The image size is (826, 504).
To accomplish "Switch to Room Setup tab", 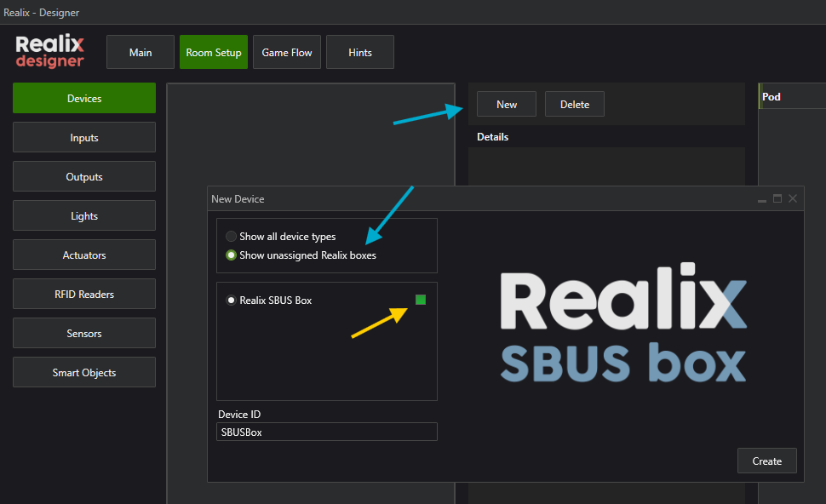I will coord(214,52).
